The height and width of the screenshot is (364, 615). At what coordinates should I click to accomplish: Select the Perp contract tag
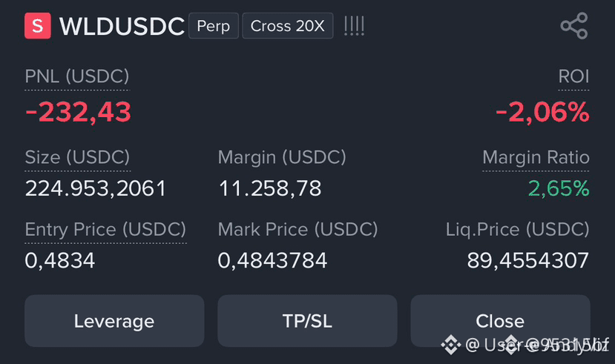point(214,26)
